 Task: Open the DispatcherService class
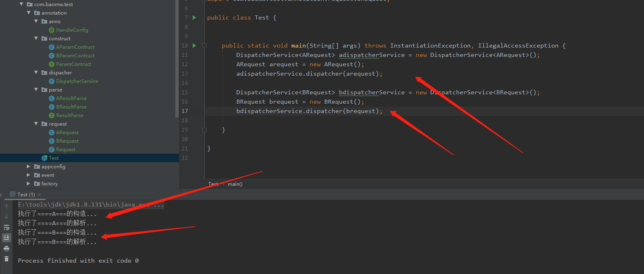click(77, 81)
